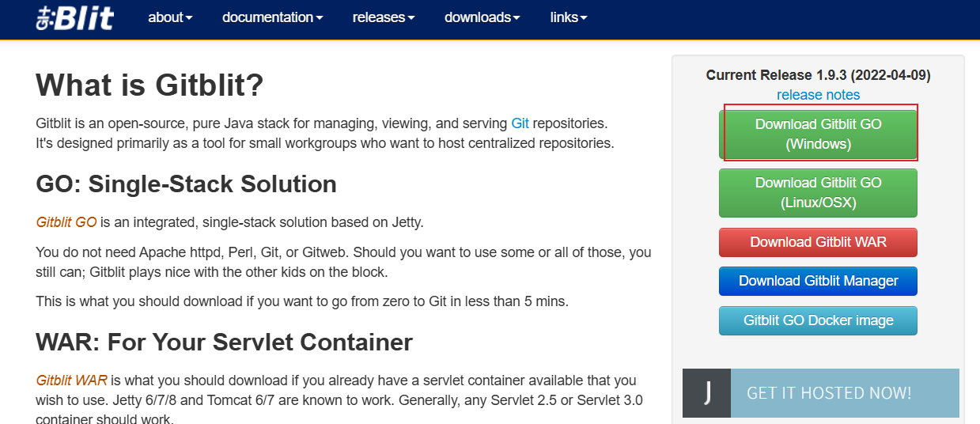Open the release notes link
Image resolution: width=980 pixels, height=424 pixels.
point(818,95)
